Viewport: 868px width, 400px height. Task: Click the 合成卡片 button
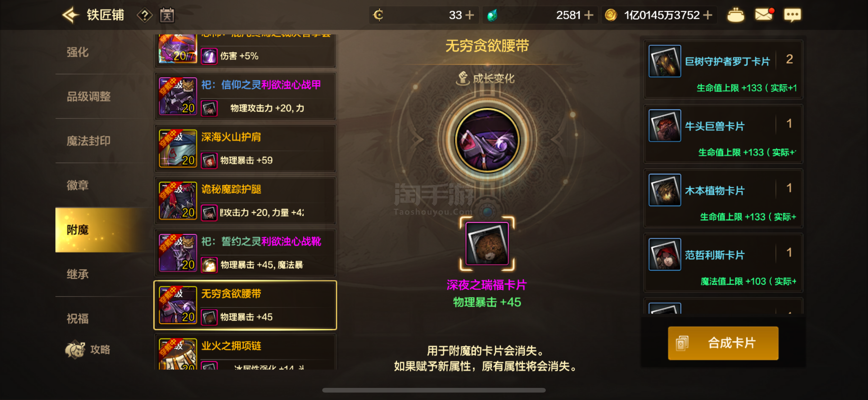(723, 343)
